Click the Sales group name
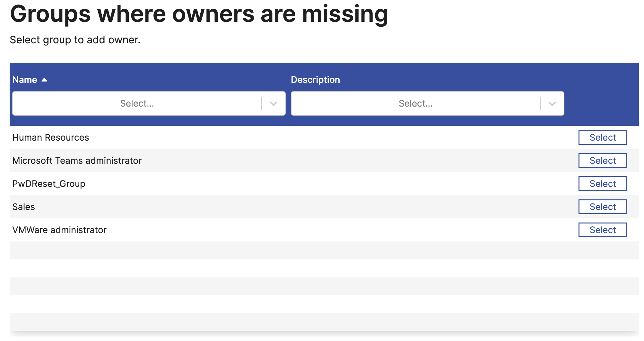The image size is (644, 341). pyautogui.click(x=23, y=207)
